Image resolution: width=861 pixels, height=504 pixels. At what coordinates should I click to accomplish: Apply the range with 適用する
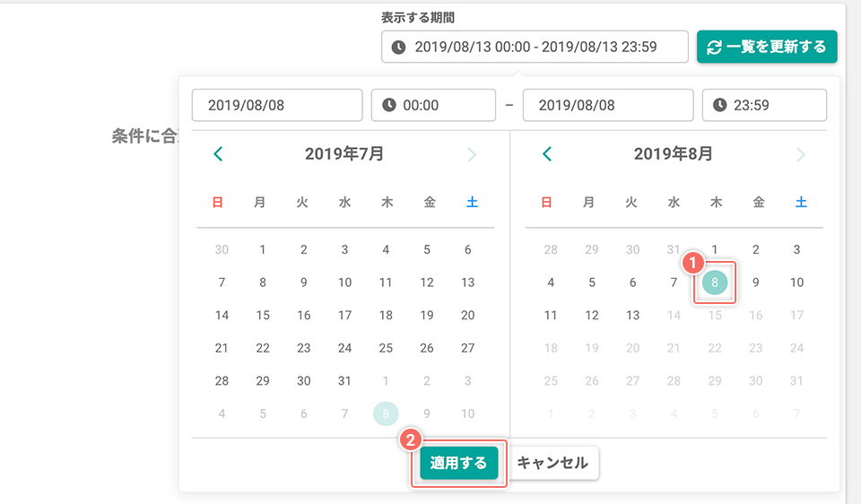click(x=459, y=463)
